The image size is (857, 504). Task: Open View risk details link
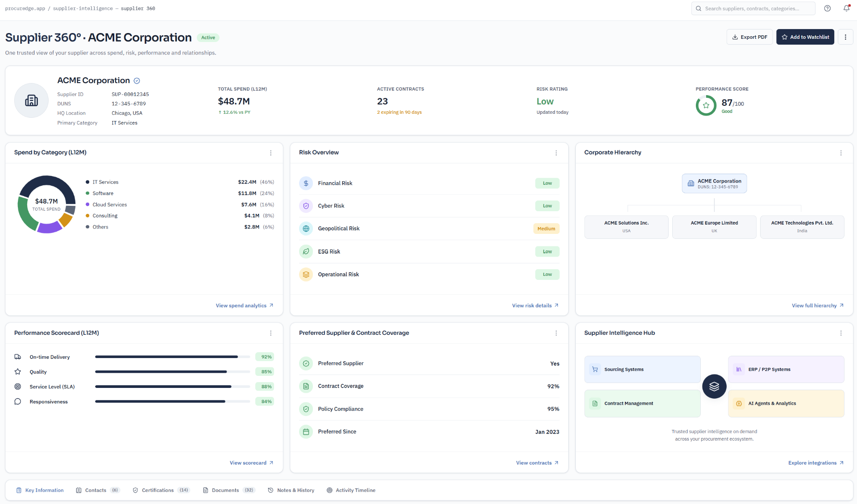click(535, 306)
